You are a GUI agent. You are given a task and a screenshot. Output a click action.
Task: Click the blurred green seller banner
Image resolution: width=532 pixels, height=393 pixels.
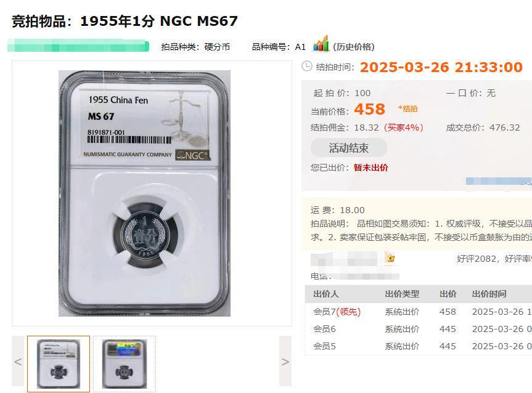click(78, 46)
